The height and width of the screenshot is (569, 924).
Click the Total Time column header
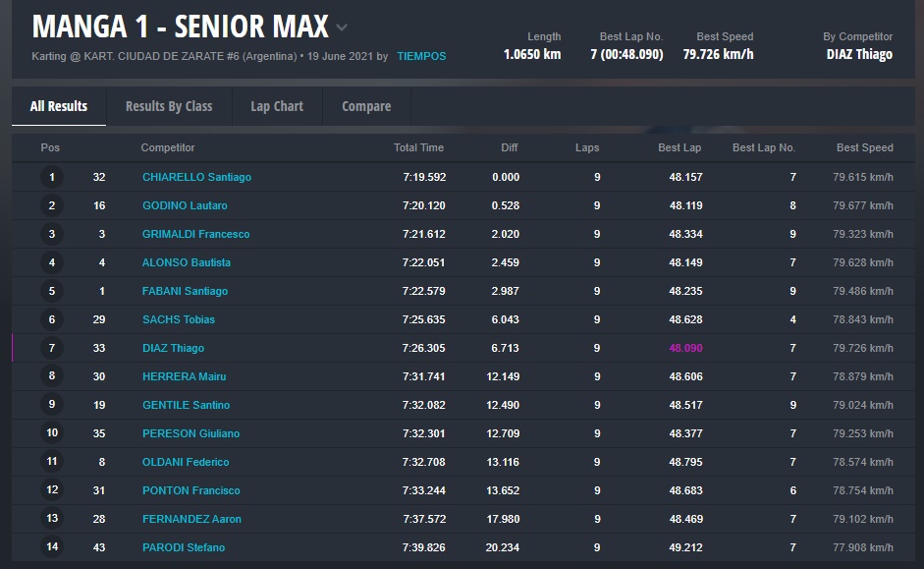418,147
